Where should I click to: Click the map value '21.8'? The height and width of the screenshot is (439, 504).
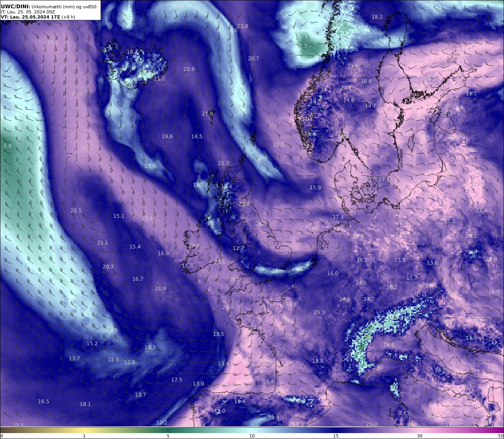click(x=208, y=113)
